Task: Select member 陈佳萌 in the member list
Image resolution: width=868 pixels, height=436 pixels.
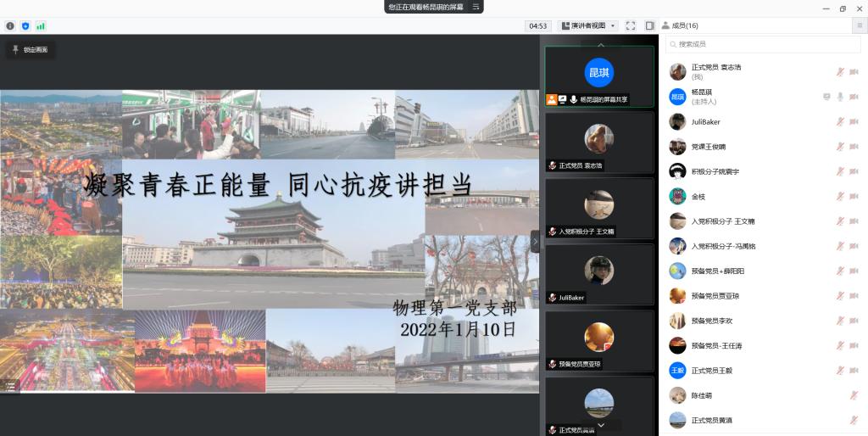Action: click(x=702, y=395)
